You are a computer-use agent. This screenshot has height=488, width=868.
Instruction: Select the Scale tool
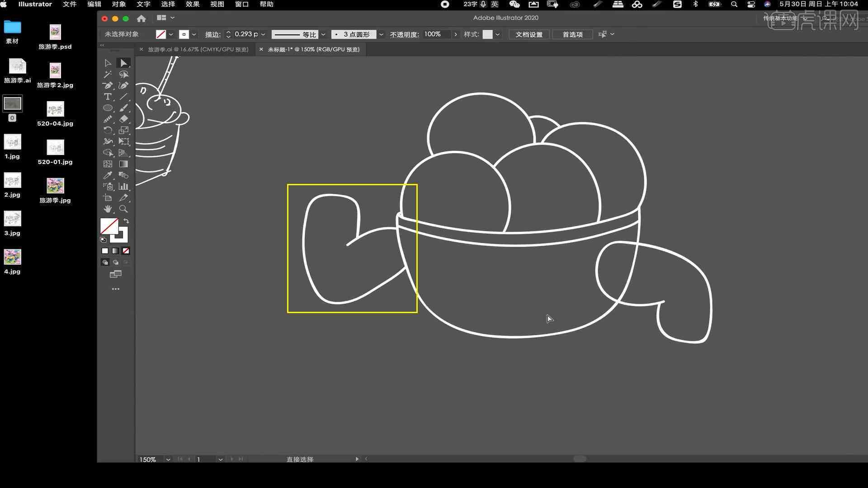tap(123, 131)
